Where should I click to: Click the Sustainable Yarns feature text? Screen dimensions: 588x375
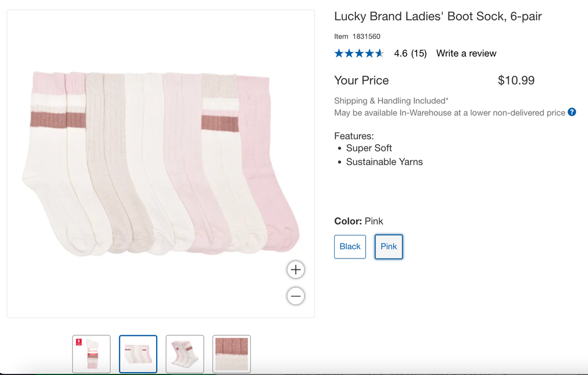point(384,162)
